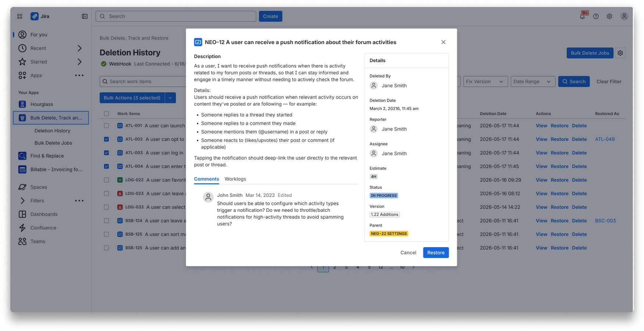Click the Search work items field

tap(143, 82)
